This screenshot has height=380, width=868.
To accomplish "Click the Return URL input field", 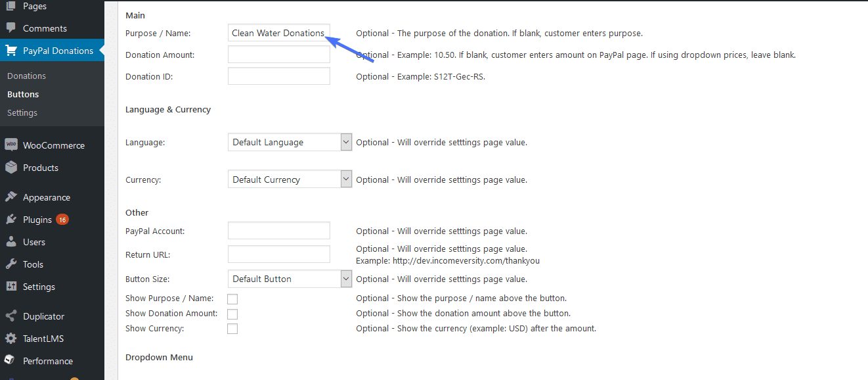I will click(279, 254).
